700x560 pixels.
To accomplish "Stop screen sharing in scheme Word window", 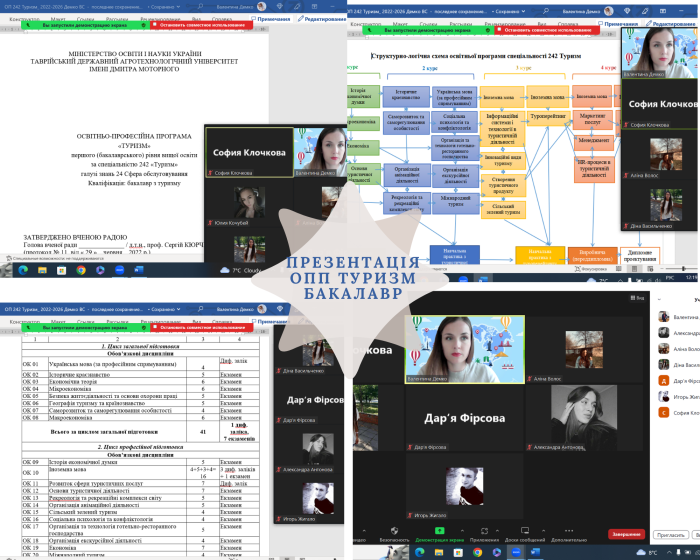I will click(547, 30).
